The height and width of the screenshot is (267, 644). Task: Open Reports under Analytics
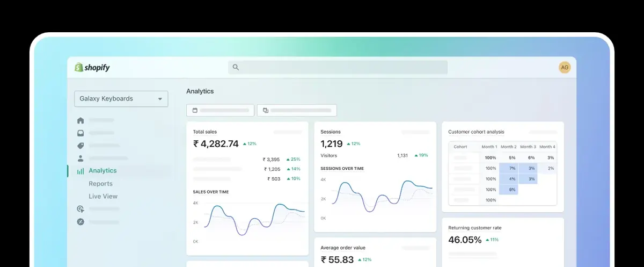(100, 184)
